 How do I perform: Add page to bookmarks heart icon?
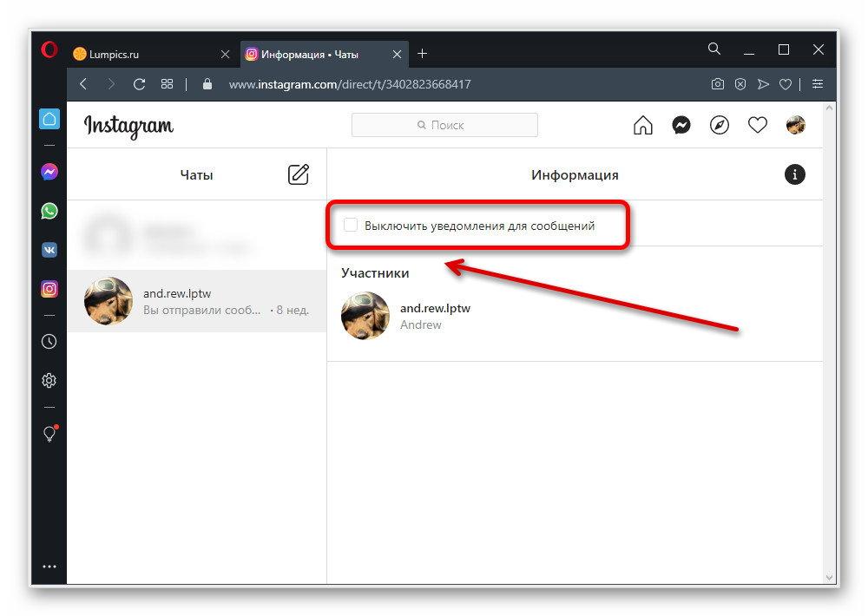(x=786, y=85)
